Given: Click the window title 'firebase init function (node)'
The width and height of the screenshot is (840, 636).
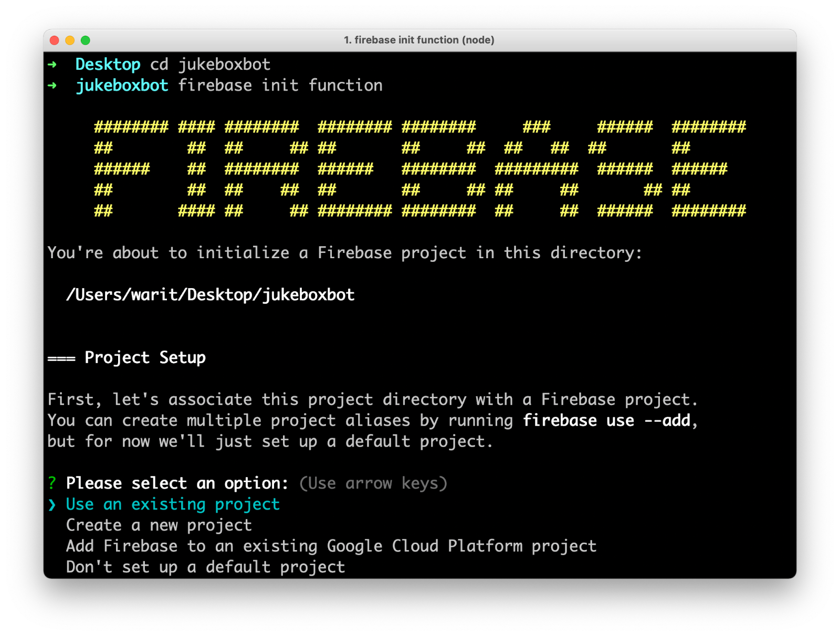Looking at the screenshot, I should 419,40.
